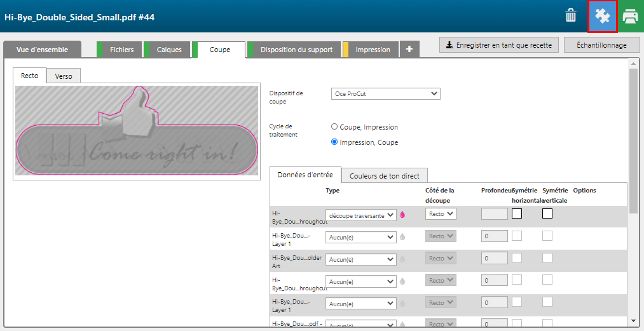This screenshot has width=644, height=331.
Task: Select the Coupe, Impression radio option
Action: click(334, 127)
